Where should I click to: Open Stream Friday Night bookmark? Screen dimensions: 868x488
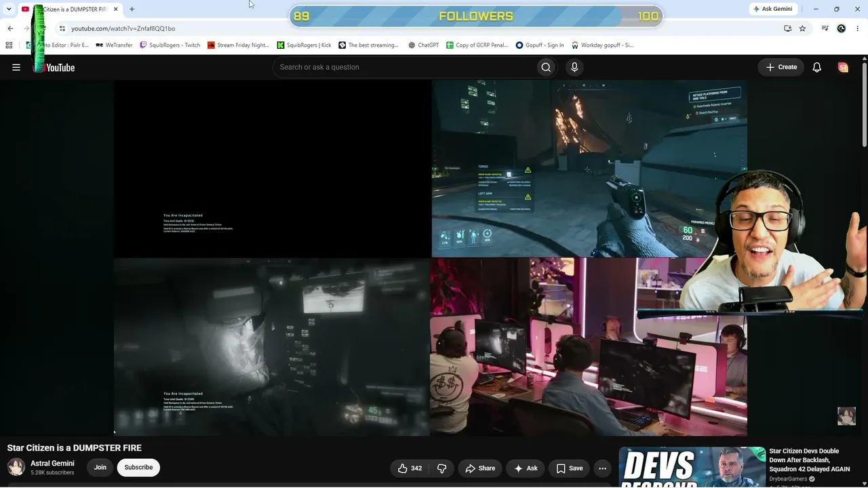click(238, 45)
